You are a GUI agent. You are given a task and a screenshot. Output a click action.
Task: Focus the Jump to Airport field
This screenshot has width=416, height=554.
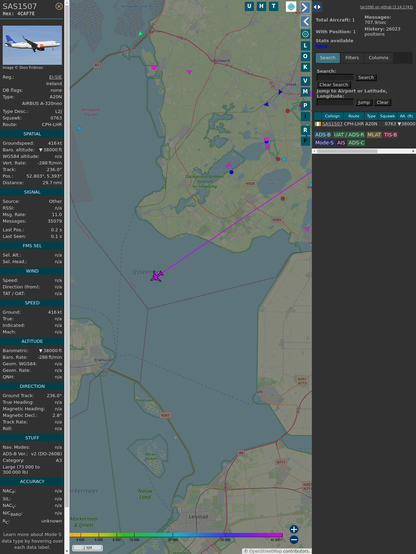pyautogui.click(x=335, y=102)
